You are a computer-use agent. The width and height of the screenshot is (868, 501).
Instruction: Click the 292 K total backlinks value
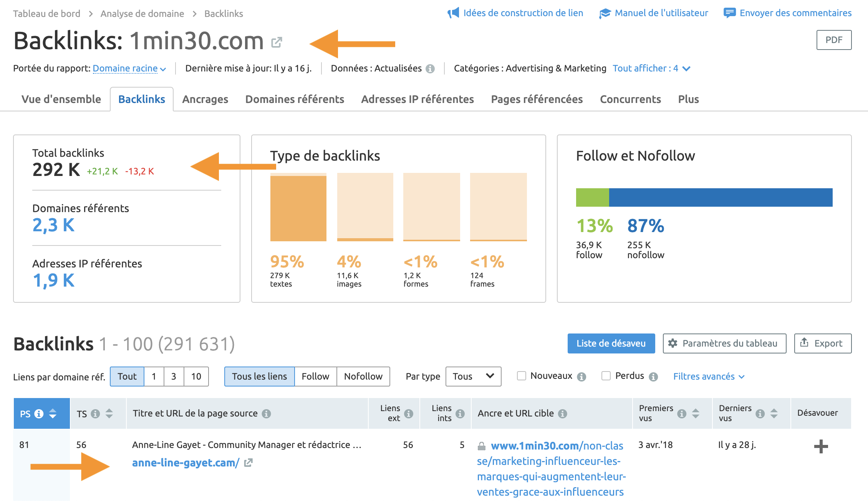56,170
